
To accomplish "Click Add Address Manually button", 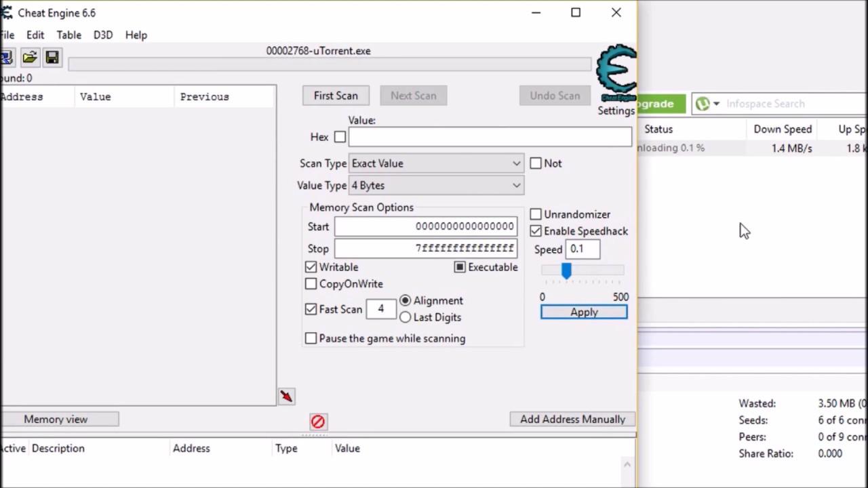I will click(x=572, y=420).
